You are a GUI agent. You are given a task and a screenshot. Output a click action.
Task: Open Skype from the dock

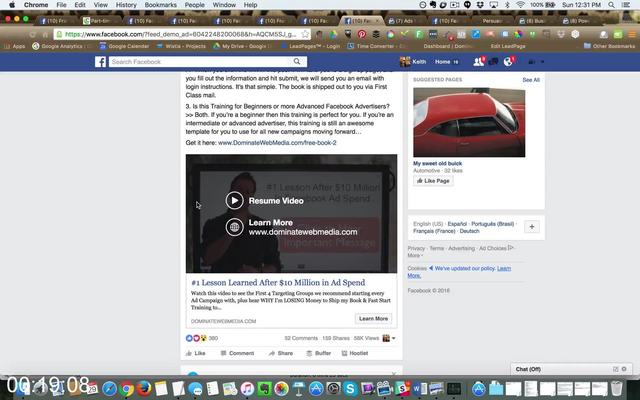(x=350, y=388)
